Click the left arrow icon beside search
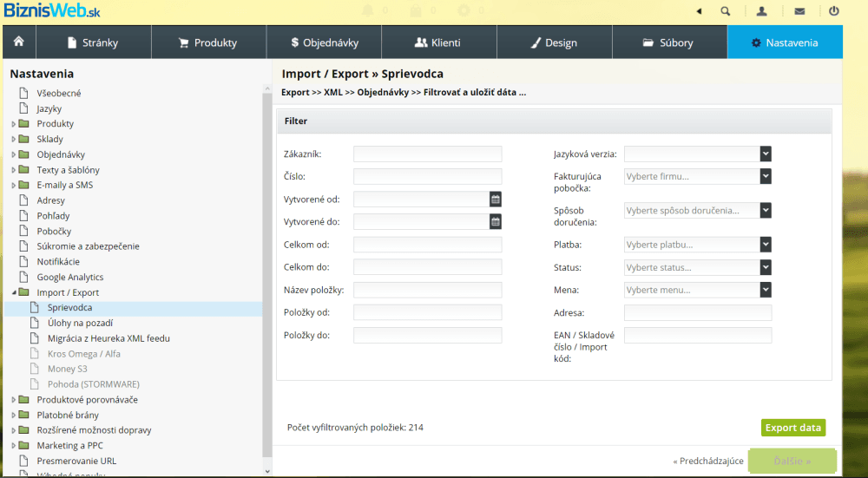This screenshot has width=868, height=478. click(x=699, y=10)
